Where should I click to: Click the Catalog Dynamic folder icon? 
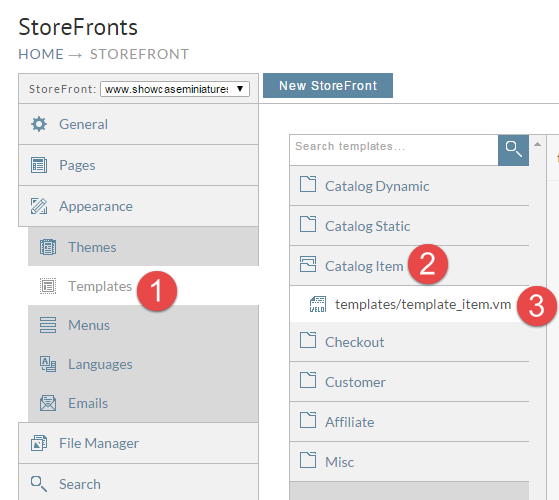[308, 184]
